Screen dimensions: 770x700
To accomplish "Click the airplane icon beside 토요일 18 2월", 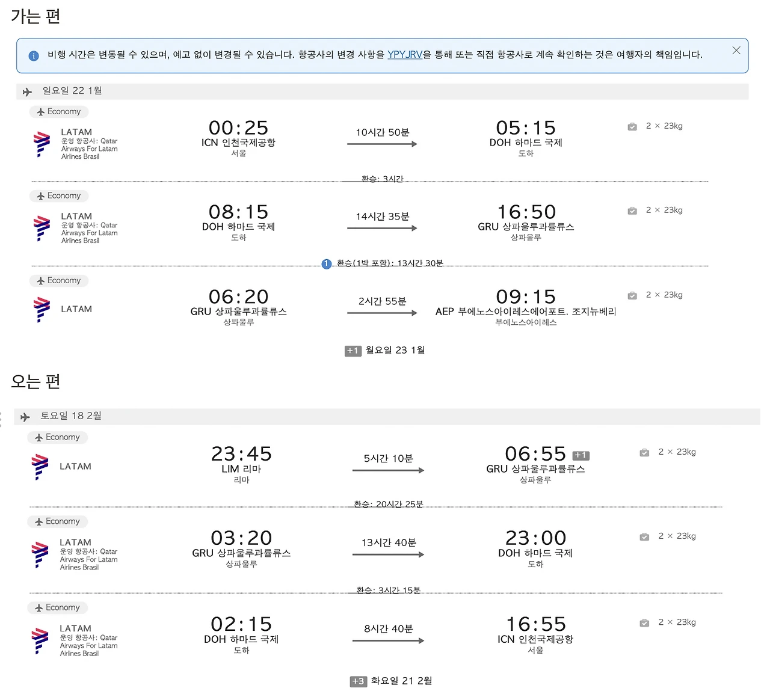I will [x=25, y=417].
